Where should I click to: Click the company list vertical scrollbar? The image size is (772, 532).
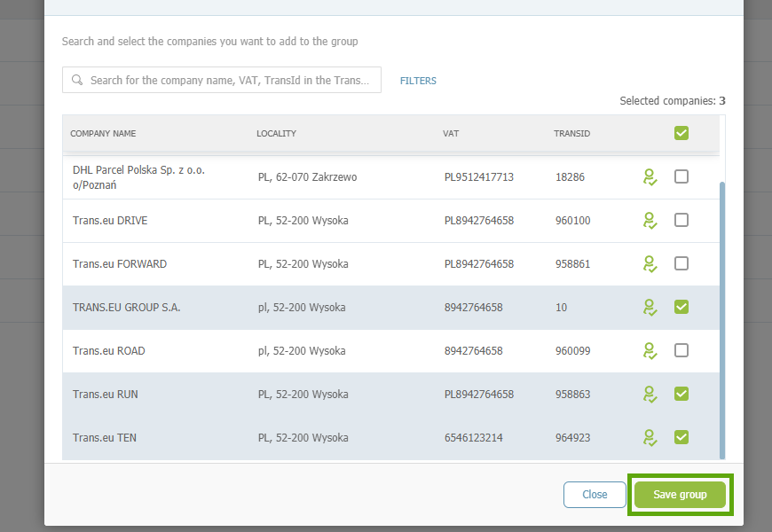(722, 320)
